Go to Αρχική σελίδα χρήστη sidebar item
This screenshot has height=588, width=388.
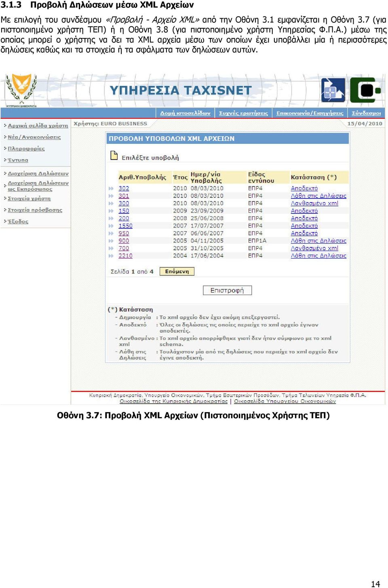tap(38, 126)
